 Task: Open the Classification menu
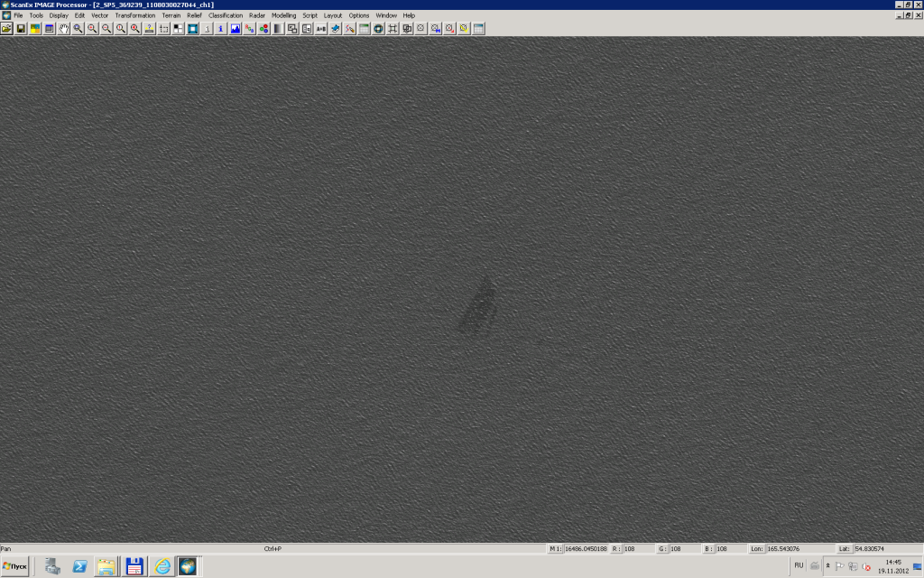tap(226, 15)
